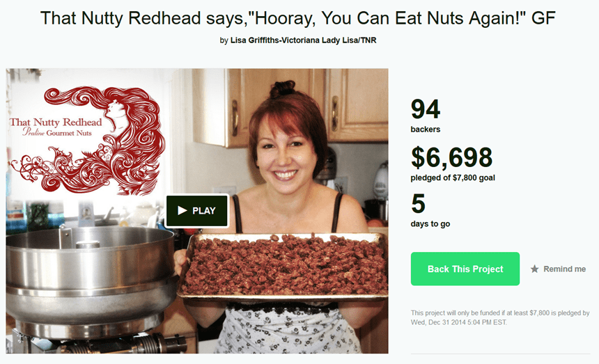Click the 94 backers count
Screen dimensions: 599x364
tap(426, 109)
